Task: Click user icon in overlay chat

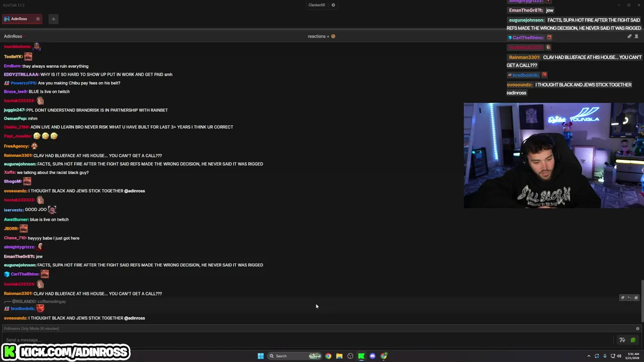Action: 636,36
